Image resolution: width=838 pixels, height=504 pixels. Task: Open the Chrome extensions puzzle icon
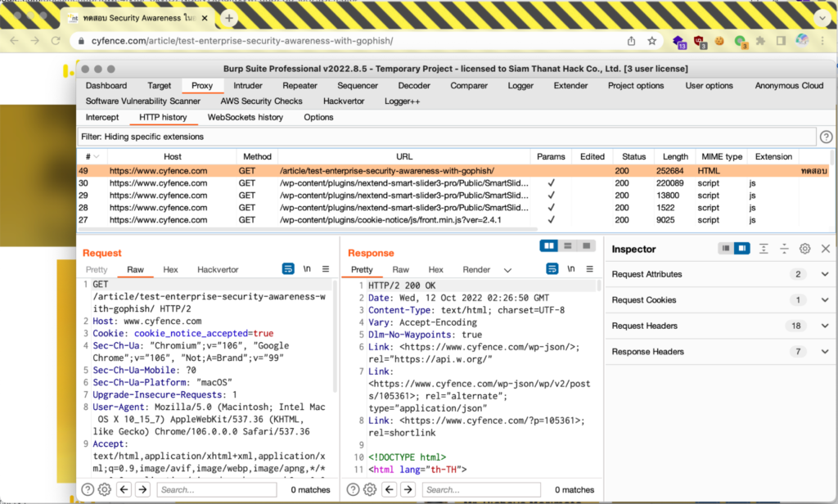(x=760, y=41)
